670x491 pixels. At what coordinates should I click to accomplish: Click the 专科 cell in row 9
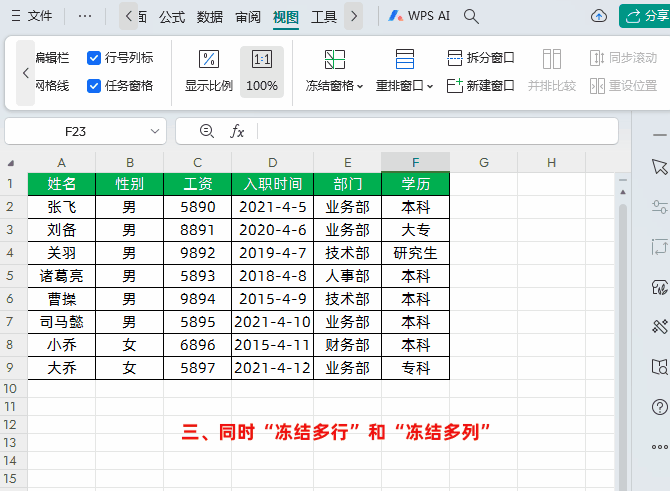[x=415, y=368]
